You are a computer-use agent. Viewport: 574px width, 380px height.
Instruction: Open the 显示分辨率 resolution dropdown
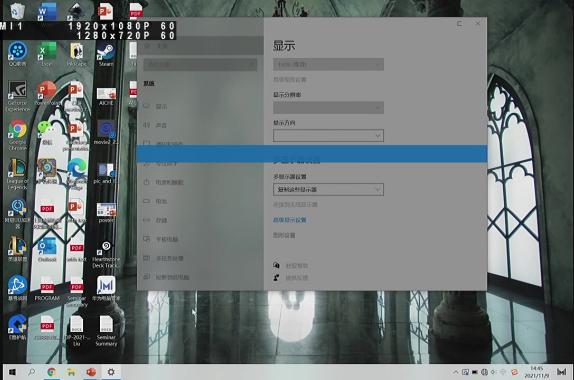coord(328,108)
